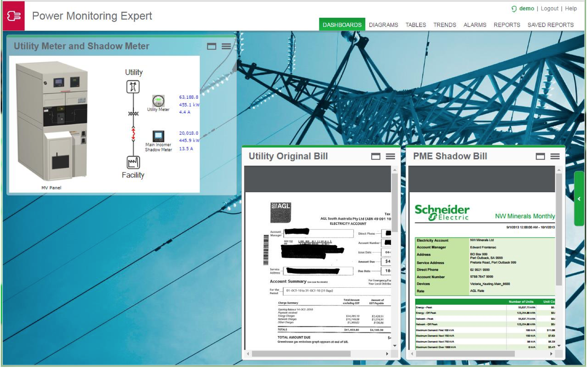Click the 63,188.8 utility meter reading
Viewport: 588px width, 368px height.
(189, 97)
